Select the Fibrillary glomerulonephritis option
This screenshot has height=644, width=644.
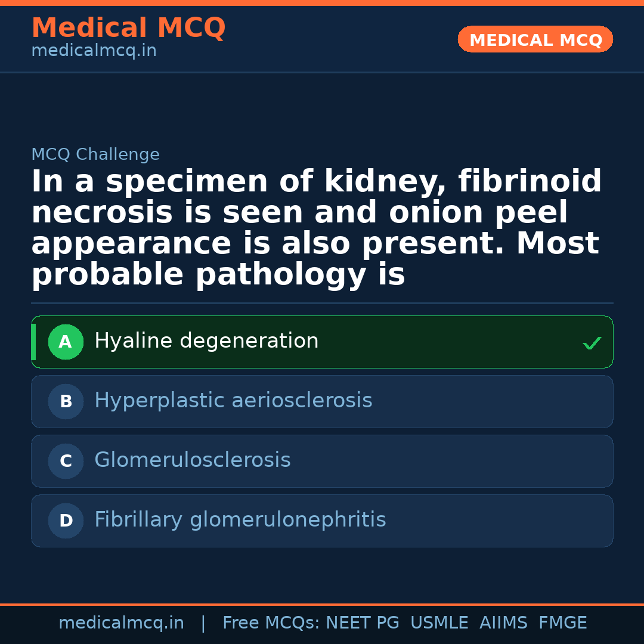[x=240, y=520]
